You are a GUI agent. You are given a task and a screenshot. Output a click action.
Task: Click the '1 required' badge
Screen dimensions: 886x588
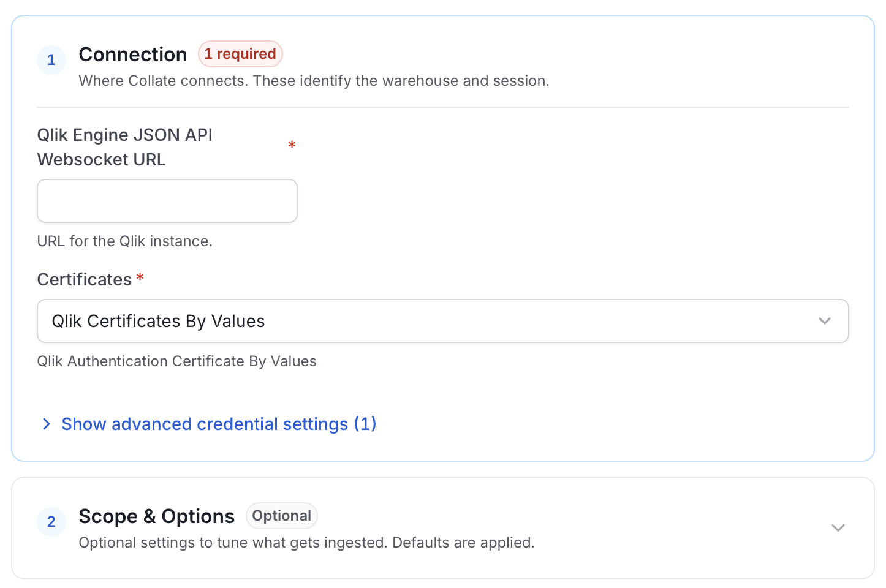coord(240,54)
